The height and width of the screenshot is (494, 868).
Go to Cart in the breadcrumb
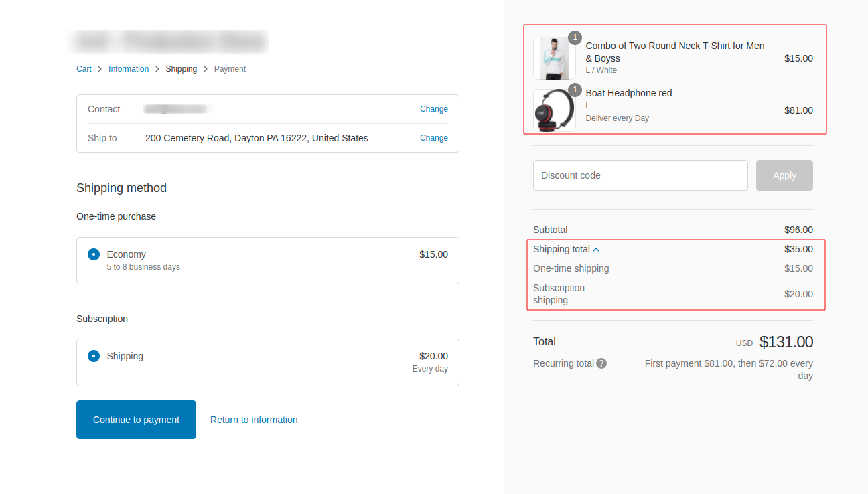[84, 69]
